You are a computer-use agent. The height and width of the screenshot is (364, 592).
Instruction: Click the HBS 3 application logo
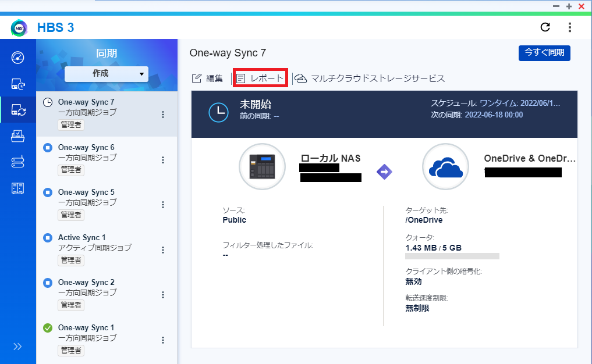[19, 28]
